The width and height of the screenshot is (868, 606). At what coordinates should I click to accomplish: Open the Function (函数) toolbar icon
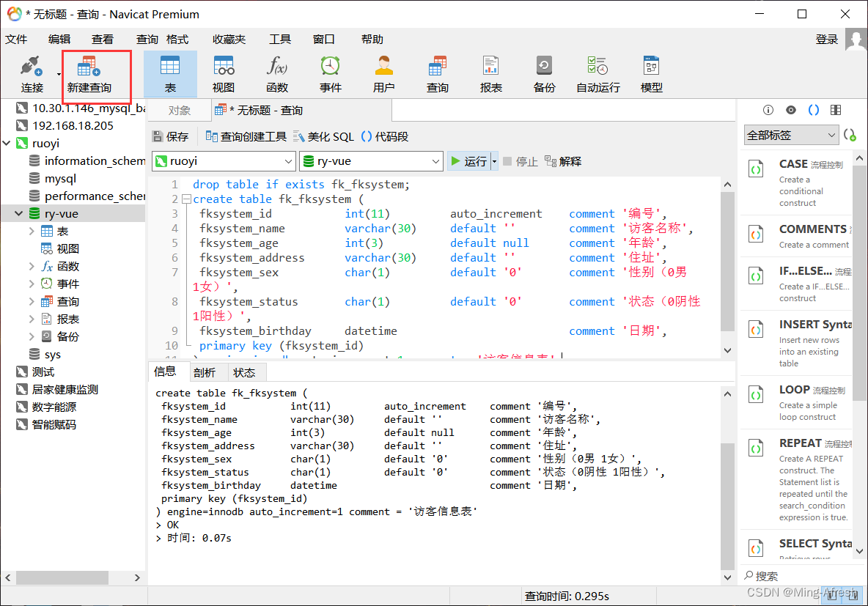(277, 68)
